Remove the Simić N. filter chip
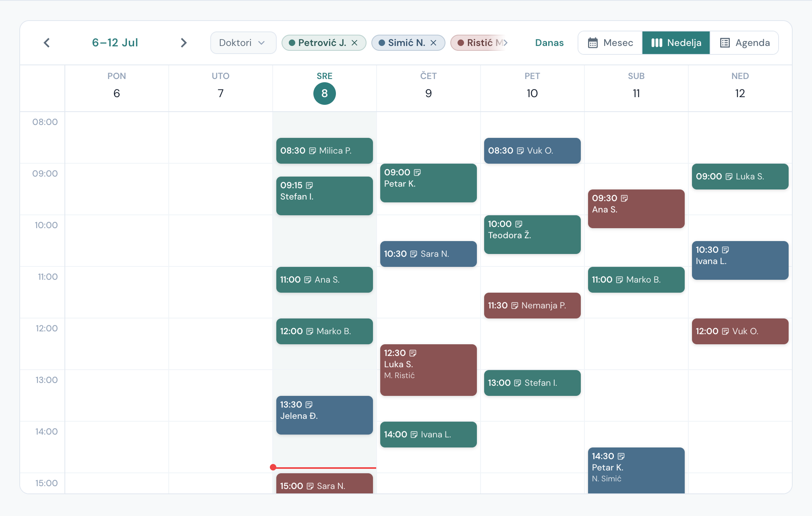 (x=433, y=43)
